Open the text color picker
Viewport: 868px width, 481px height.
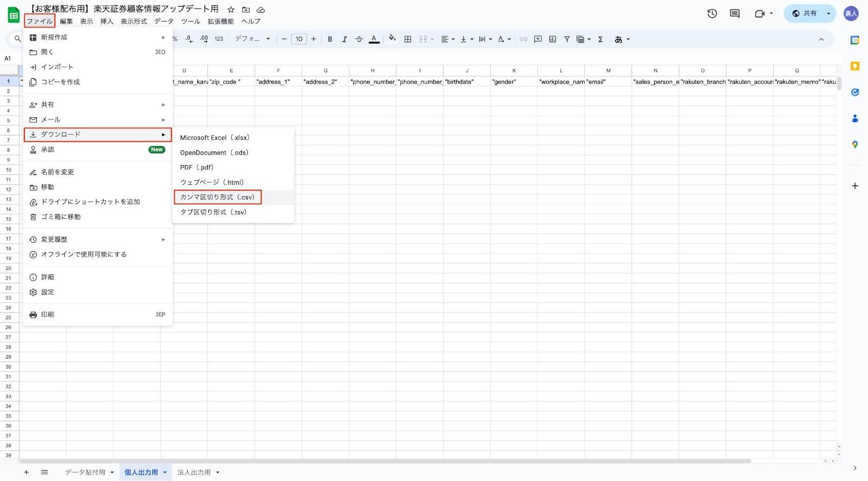click(374, 39)
